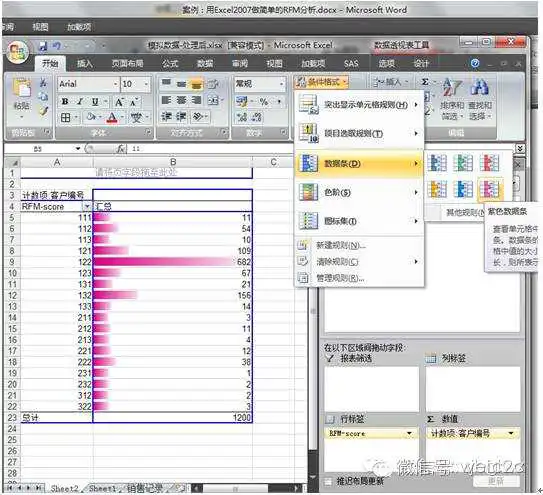Open the dropdown on RFM-score row label field

coord(409,433)
